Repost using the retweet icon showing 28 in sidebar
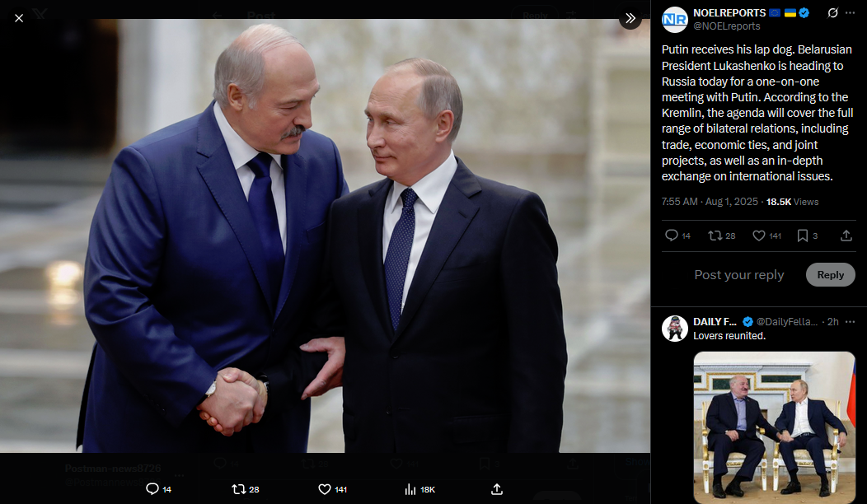This screenshot has width=867, height=504. click(715, 236)
